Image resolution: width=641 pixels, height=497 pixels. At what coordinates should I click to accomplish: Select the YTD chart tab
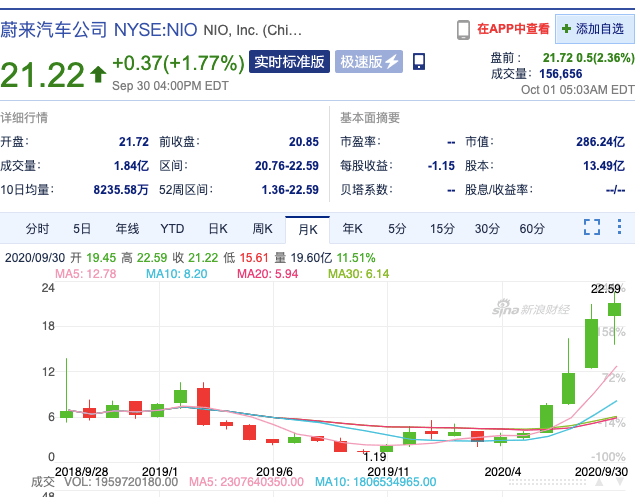172,228
